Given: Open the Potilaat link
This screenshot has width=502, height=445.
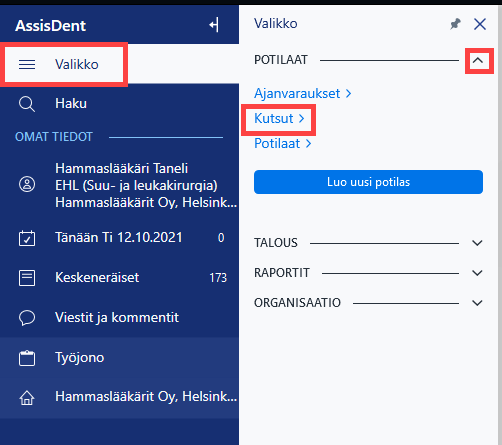Looking at the screenshot, I should (x=282, y=144).
